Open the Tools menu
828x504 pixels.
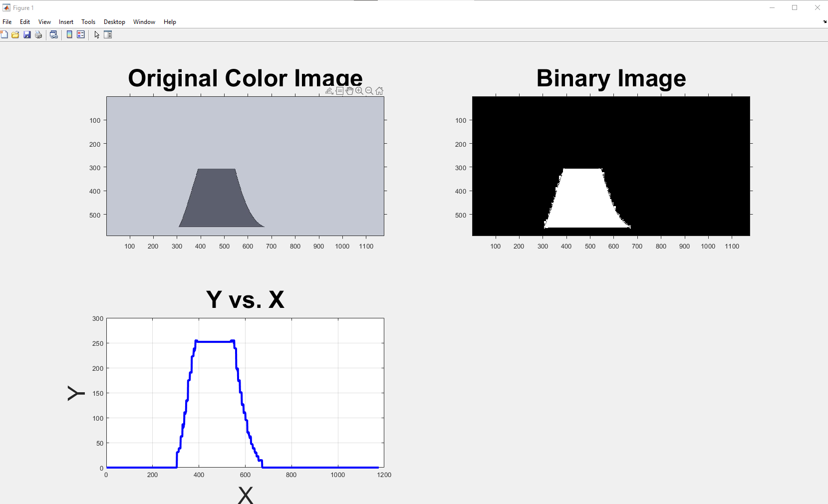pos(88,21)
